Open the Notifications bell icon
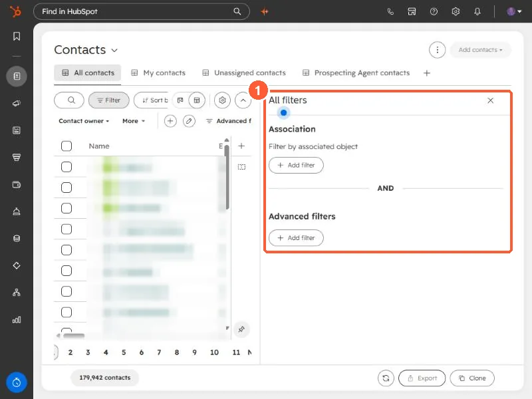The height and width of the screenshot is (399, 532). click(477, 11)
